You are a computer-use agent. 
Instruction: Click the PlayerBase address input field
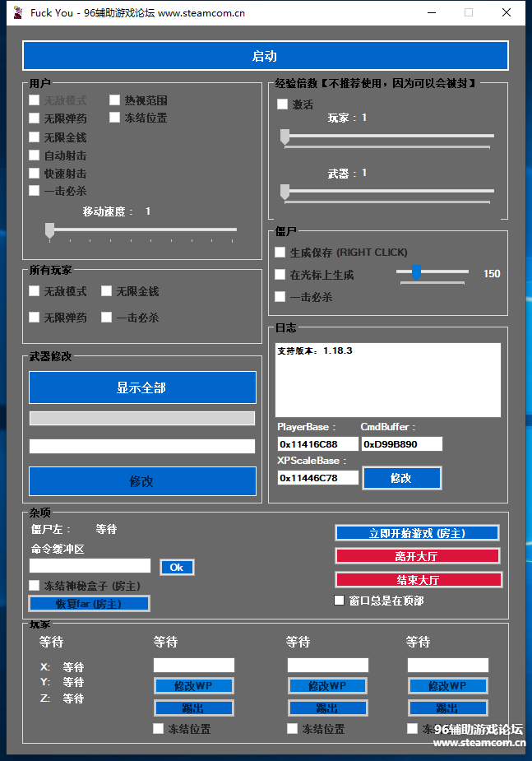tap(318, 444)
